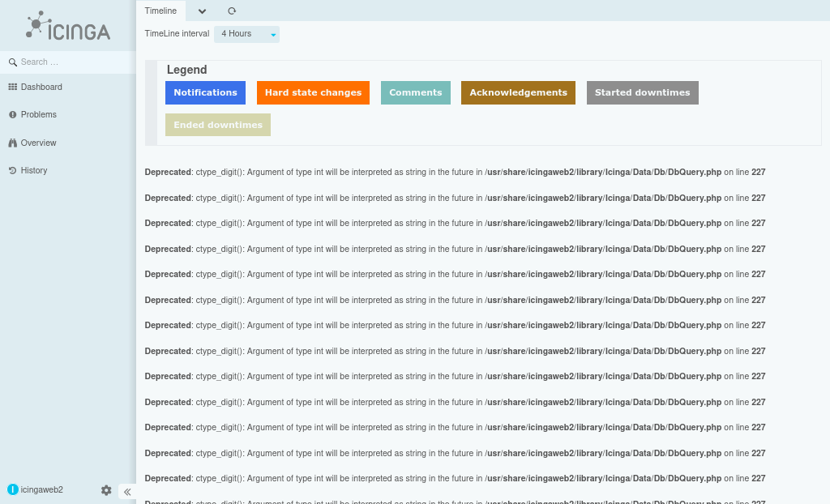Collapse the sidebar with the double-chevron
830x504 pixels.
click(126, 491)
